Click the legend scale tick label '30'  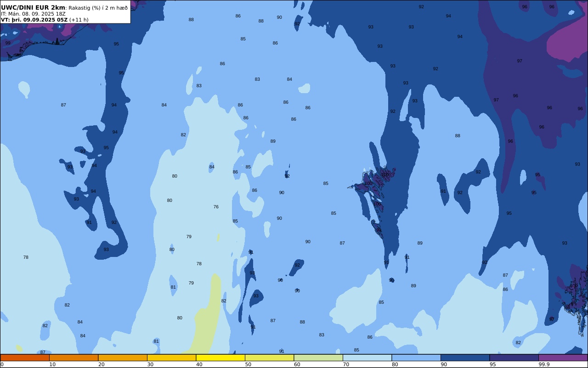150,364
